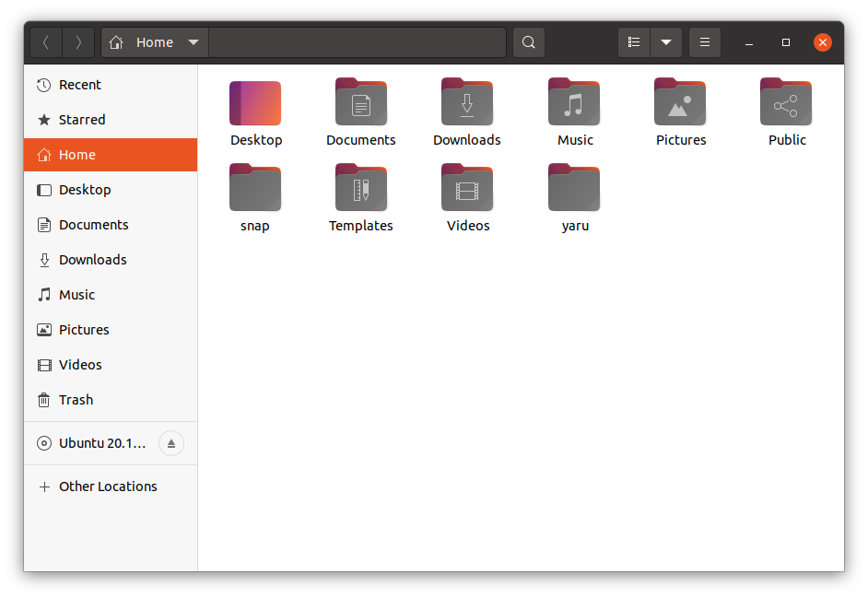The image size is (868, 598).
Task: Select the Pictures folder icon
Action: 680,102
